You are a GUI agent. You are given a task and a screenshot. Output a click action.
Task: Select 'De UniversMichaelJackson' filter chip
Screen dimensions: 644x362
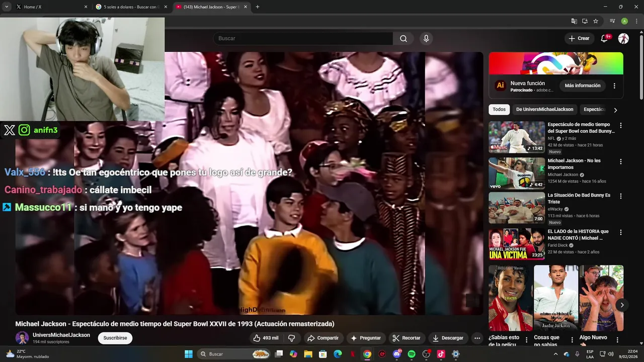tap(544, 110)
